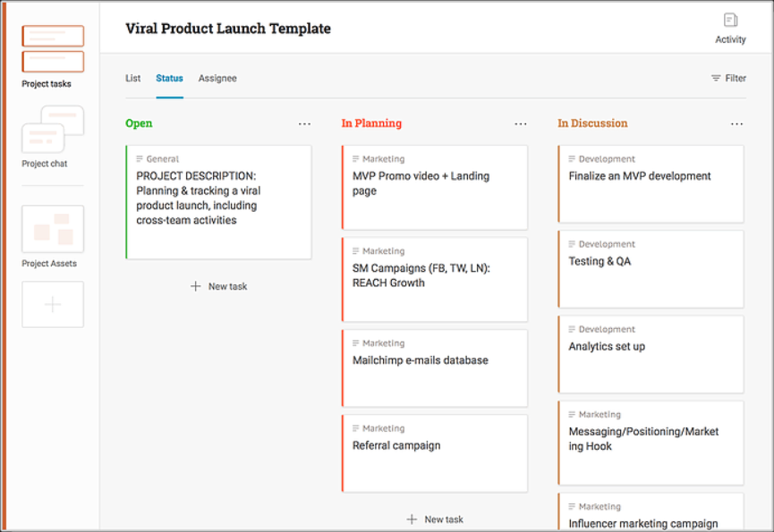This screenshot has height=532, width=774.
Task: Select the Status tab
Action: [169, 78]
